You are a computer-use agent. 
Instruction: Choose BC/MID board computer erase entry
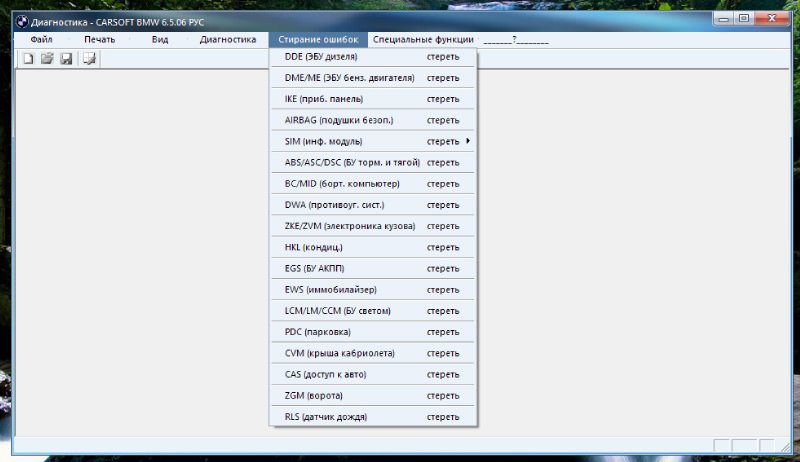click(373, 184)
